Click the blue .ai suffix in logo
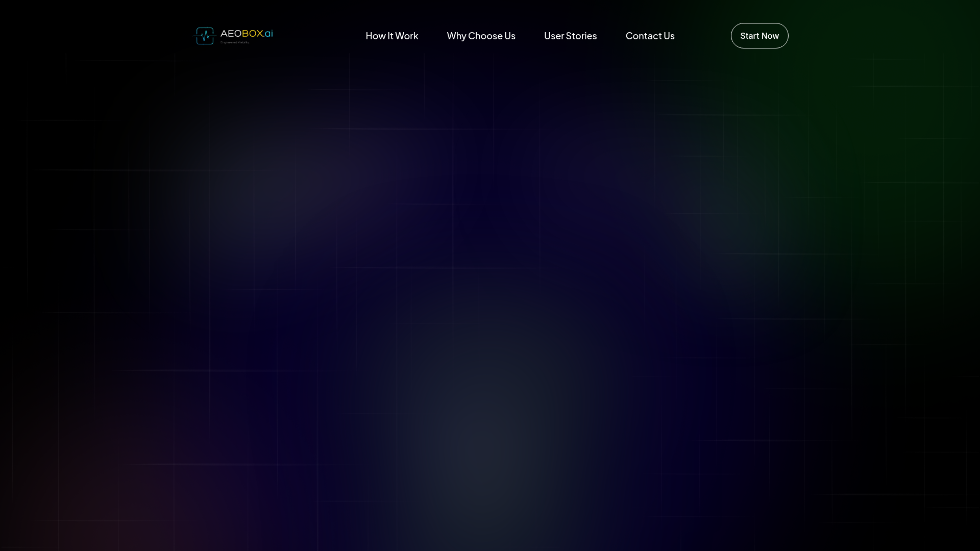 click(x=268, y=34)
